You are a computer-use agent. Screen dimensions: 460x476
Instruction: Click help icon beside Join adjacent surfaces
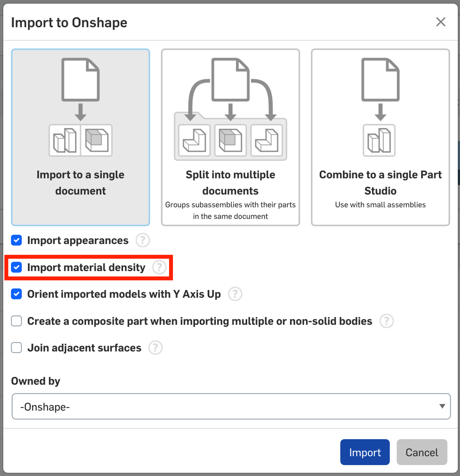(155, 348)
